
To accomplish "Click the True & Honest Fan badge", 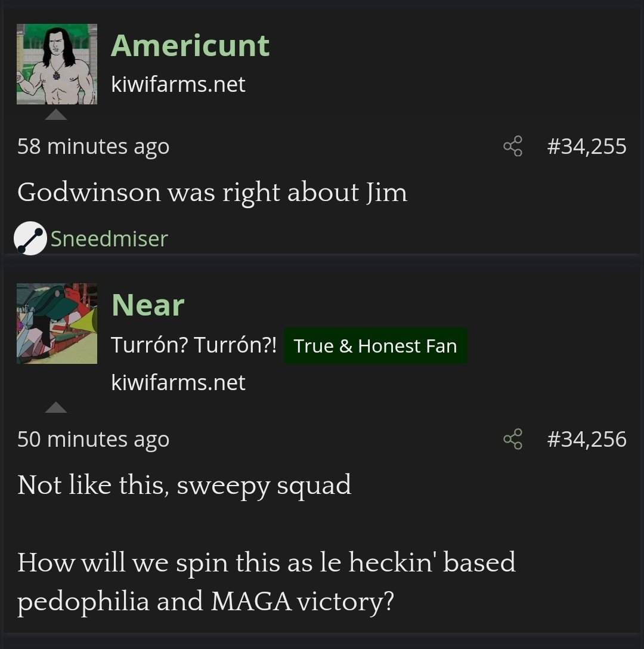I will point(376,346).
